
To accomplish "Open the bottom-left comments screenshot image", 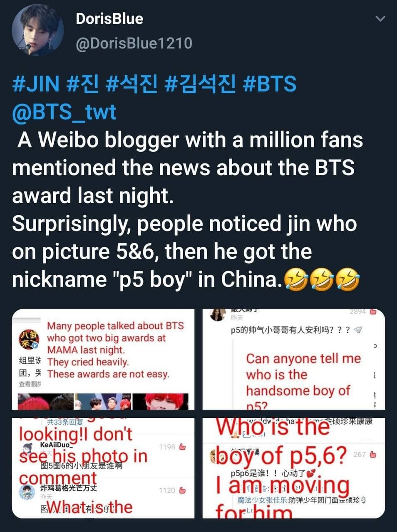I will point(103,468).
